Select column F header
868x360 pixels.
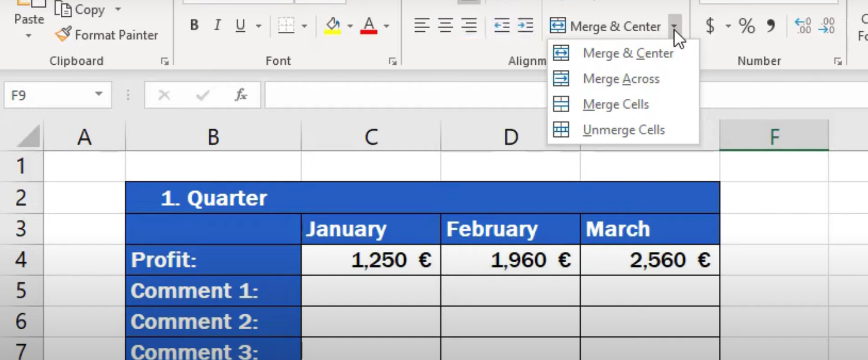coord(774,136)
